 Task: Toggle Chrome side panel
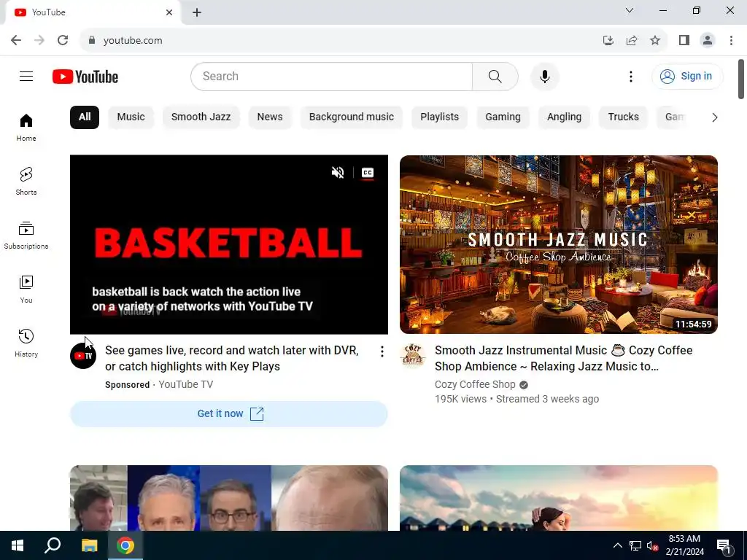pyautogui.click(x=684, y=41)
